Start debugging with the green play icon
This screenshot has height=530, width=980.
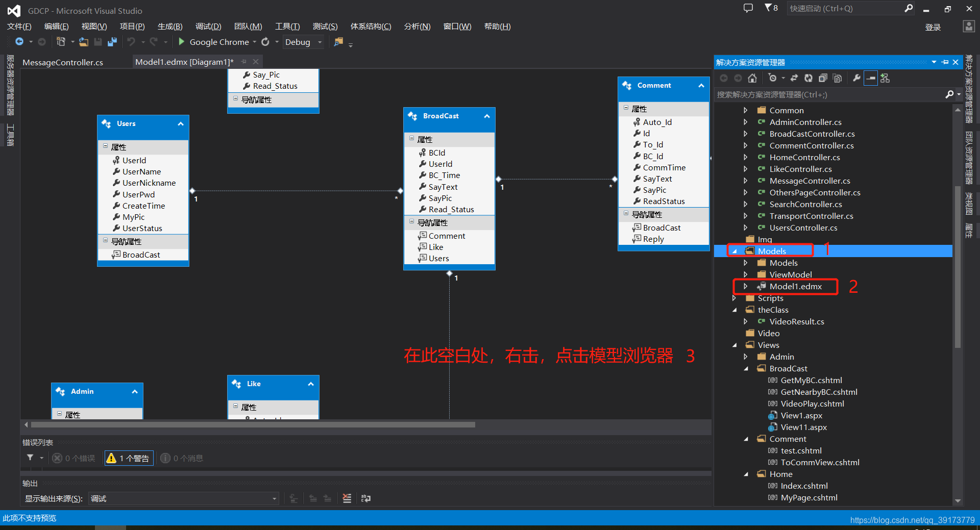(x=181, y=41)
